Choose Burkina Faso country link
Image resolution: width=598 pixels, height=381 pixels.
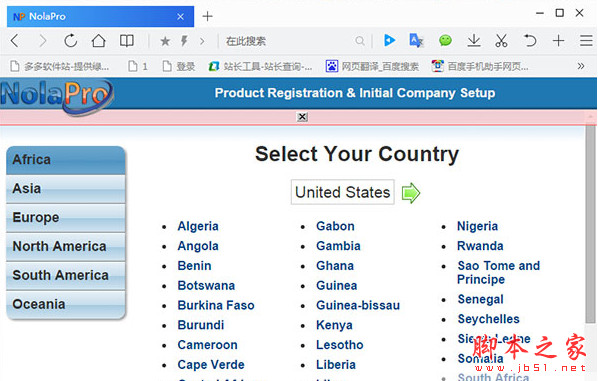point(216,305)
